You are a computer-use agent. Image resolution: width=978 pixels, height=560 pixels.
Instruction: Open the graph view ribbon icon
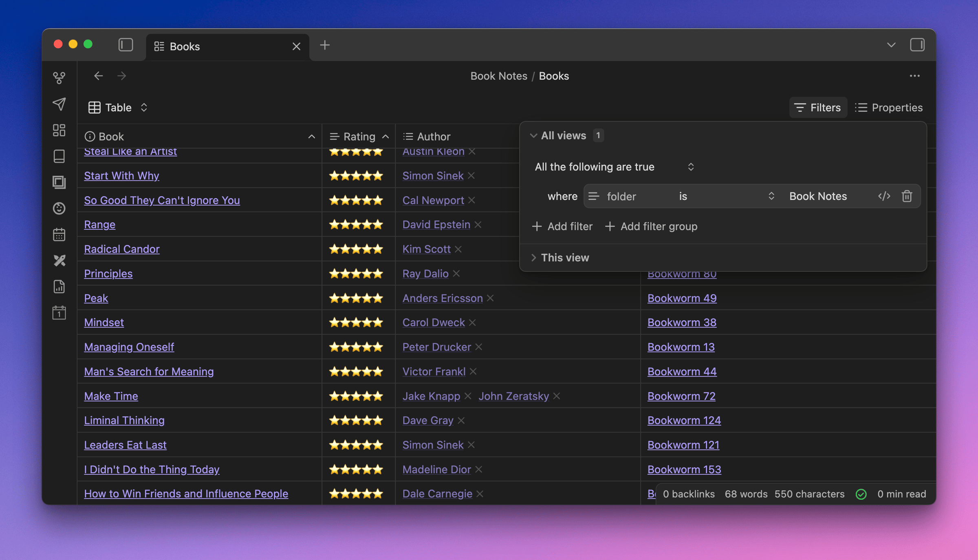click(x=59, y=78)
